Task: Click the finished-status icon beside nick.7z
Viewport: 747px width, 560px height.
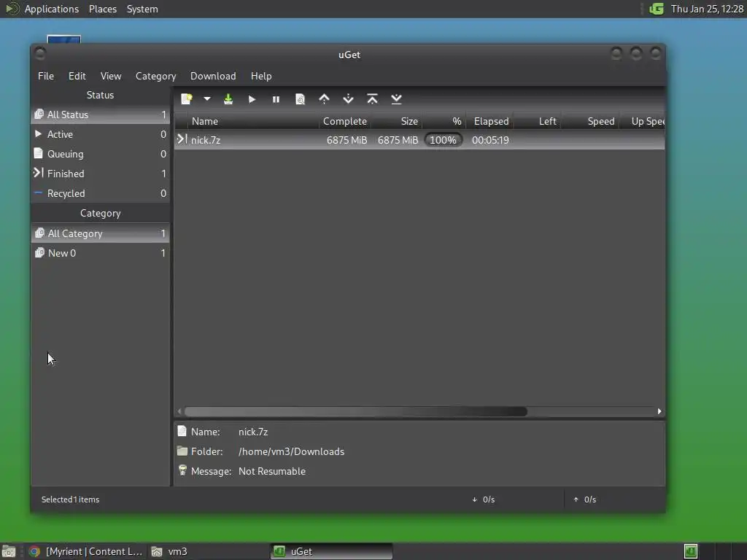Action: coord(182,139)
